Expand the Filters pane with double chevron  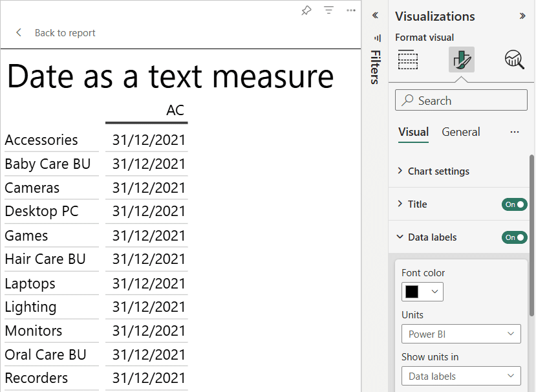tap(375, 16)
